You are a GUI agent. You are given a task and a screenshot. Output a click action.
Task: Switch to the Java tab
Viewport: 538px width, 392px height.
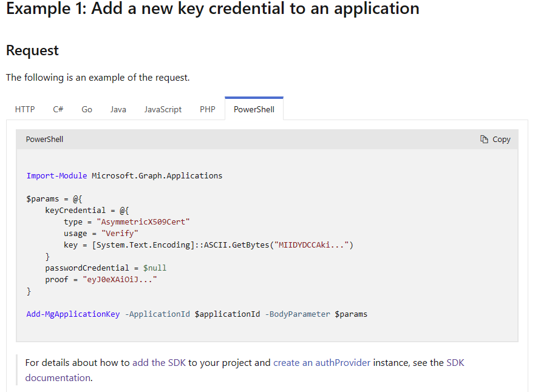[118, 109]
